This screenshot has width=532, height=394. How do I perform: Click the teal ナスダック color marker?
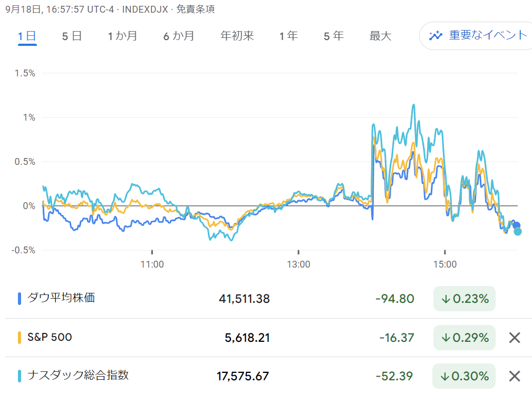pyautogui.click(x=20, y=376)
